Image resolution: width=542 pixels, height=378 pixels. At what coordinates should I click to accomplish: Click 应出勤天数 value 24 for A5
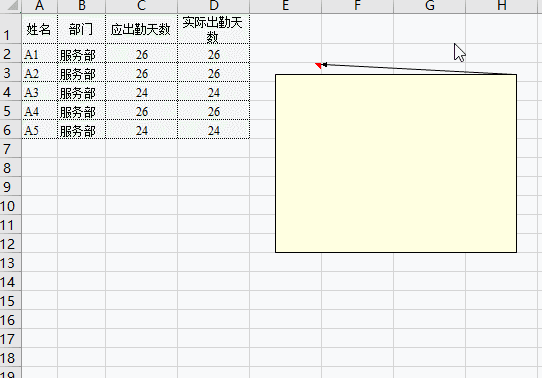coord(142,129)
